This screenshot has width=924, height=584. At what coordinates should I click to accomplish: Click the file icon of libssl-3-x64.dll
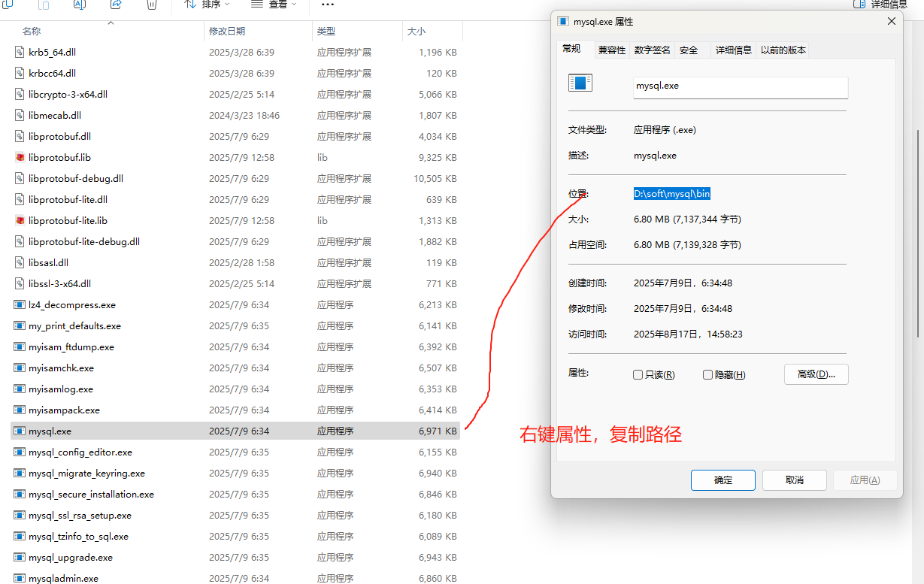pyautogui.click(x=20, y=284)
